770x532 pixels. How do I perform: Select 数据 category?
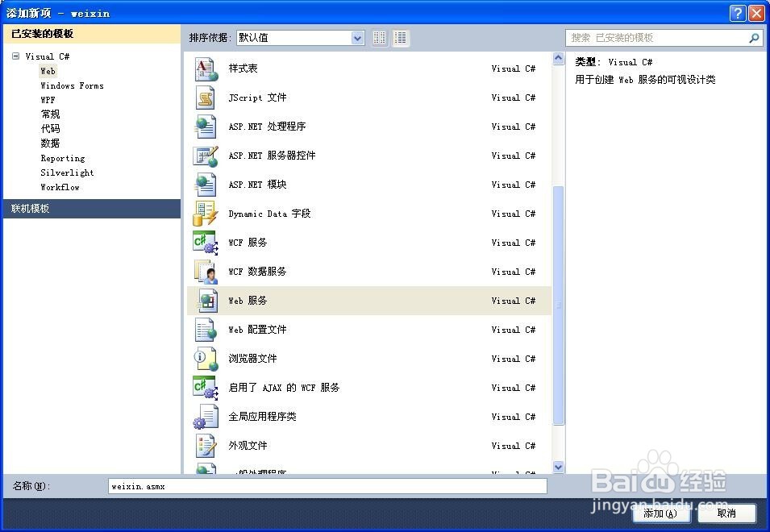(50, 143)
